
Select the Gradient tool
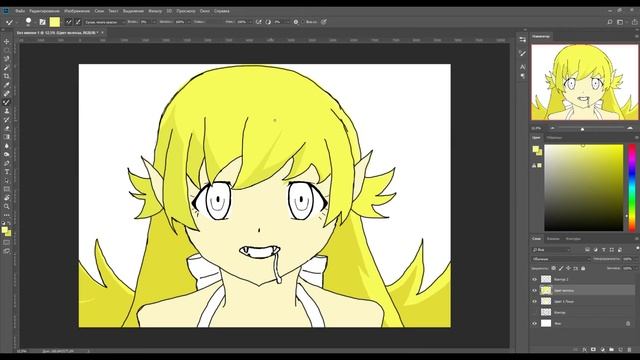pos(7,137)
